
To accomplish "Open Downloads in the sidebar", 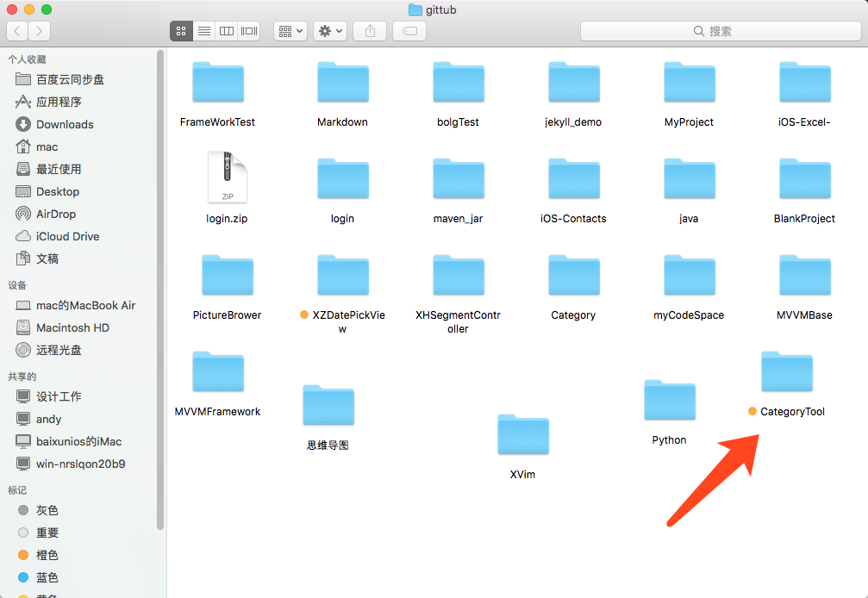I will 65,124.
